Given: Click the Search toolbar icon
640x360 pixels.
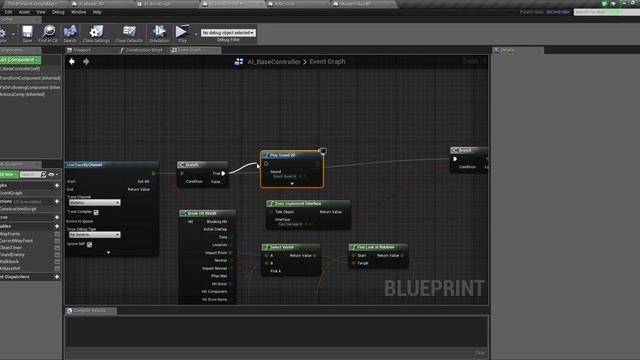Looking at the screenshot, I should point(70,33).
